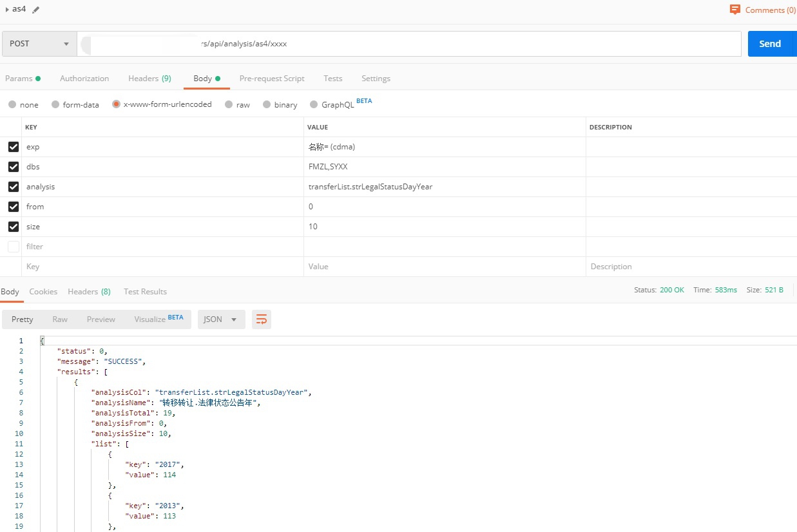The height and width of the screenshot is (532, 797).
Task: Open the response Cookies tab
Action: click(x=43, y=292)
